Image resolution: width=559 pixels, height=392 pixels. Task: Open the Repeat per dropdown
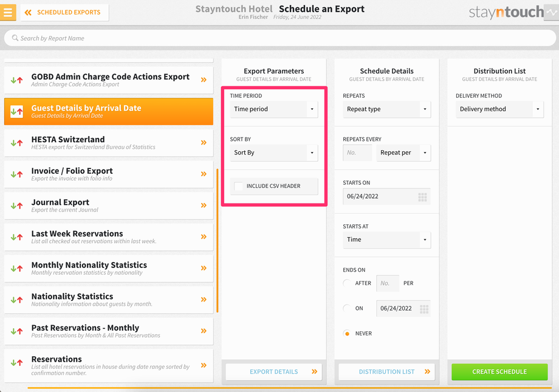pyautogui.click(x=403, y=153)
